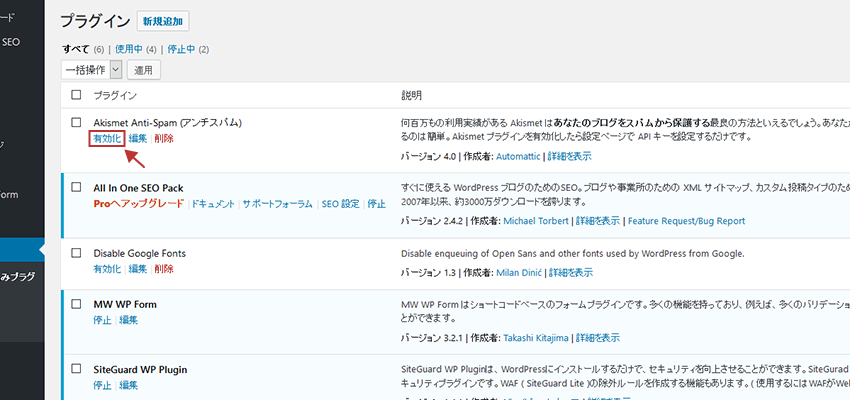Screen dimensions: 850x400
Task: Click the バージョン 3.2.1 text
Action: [x=433, y=338]
